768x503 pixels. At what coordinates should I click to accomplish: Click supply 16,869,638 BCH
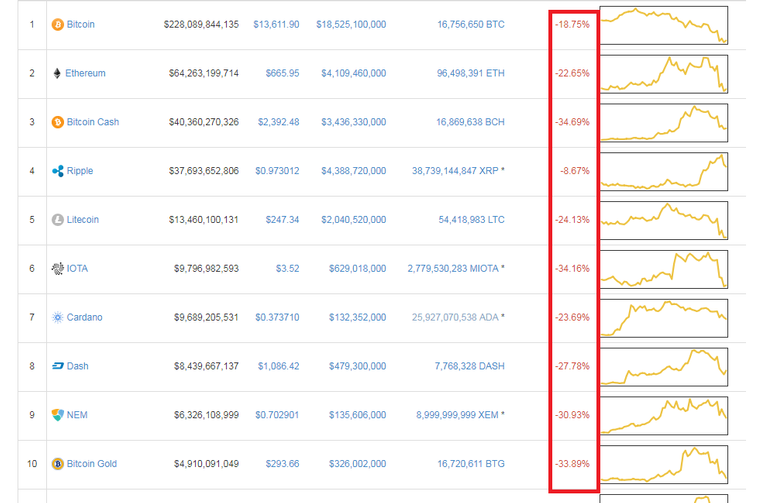pos(470,122)
